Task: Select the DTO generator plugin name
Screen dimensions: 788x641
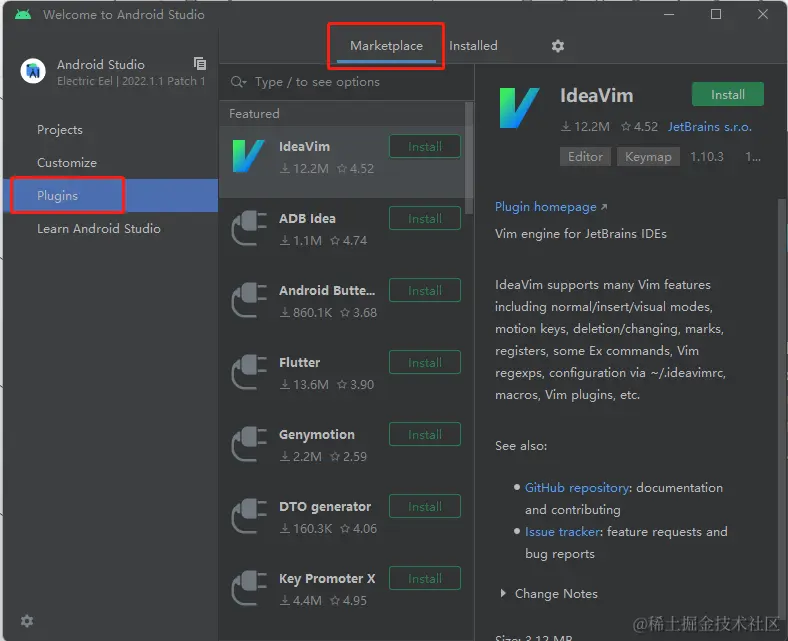Action: [x=325, y=506]
